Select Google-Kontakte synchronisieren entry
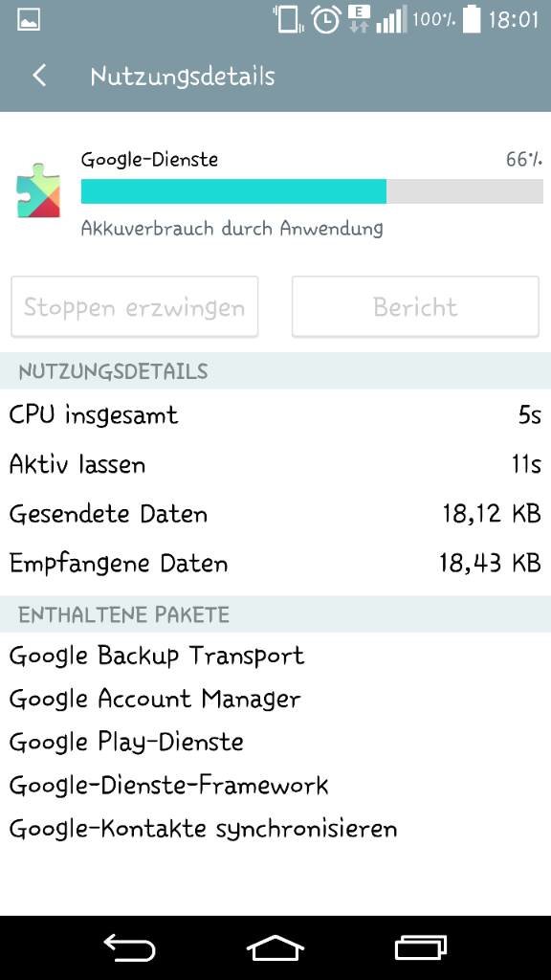Image resolution: width=551 pixels, height=980 pixels. (x=203, y=829)
